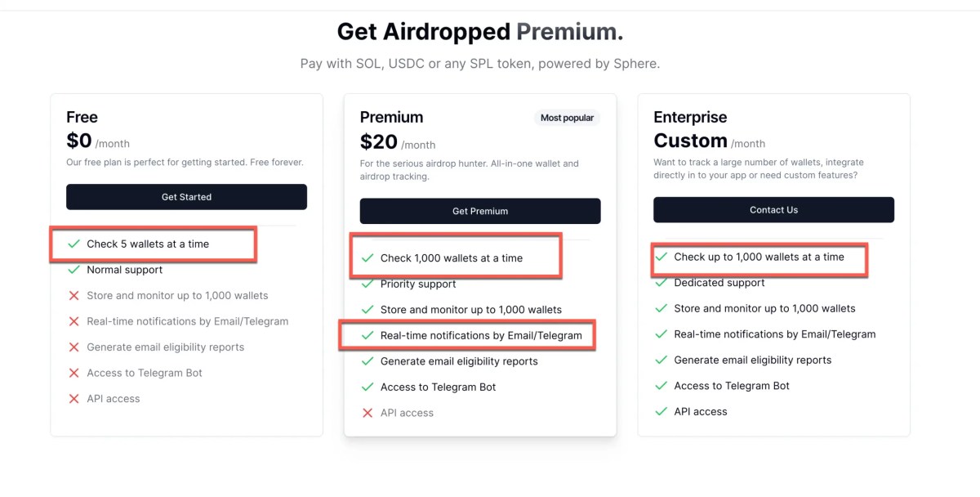The width and height of the screenshot is (980, 497).
Task: Click red X beside Free Real-time notifications
Action: pos(73,321)
